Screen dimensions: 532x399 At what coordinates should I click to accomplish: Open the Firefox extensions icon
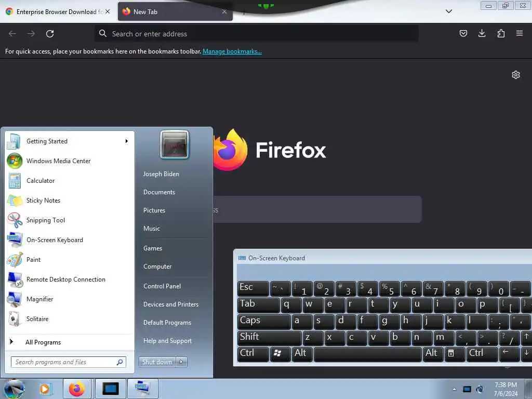pyautogui.click(x=501, y=33)
